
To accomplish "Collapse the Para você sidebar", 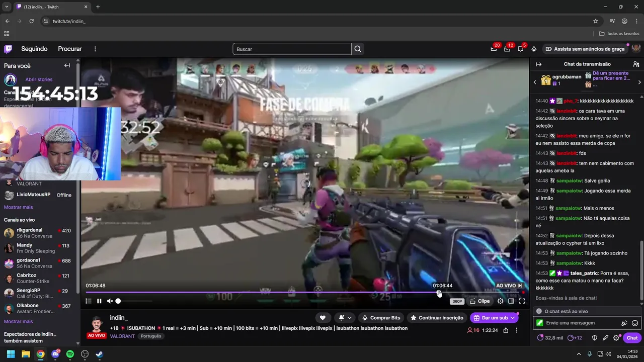I will [67, 65].
